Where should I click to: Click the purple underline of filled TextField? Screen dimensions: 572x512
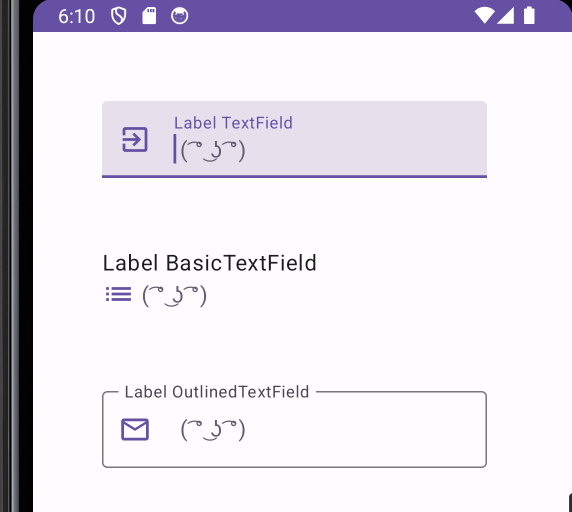click(294, 177)
